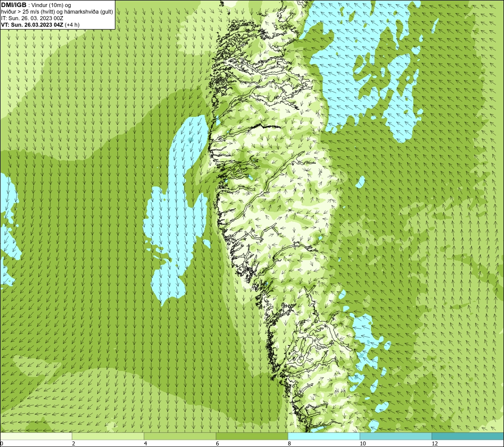Click the scale label '12'
Viewport: 504px width, 447px height.
click(435, 443)
